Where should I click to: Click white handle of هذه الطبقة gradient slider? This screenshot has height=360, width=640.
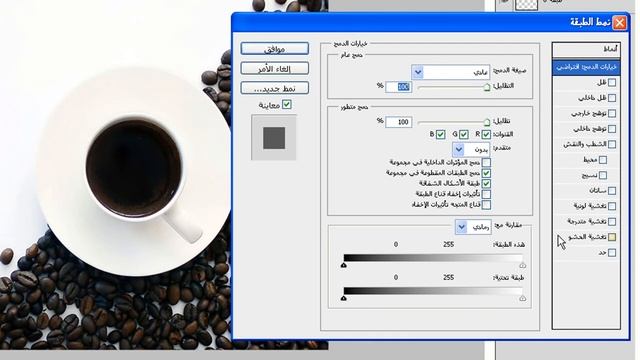(x=522, y=265)
